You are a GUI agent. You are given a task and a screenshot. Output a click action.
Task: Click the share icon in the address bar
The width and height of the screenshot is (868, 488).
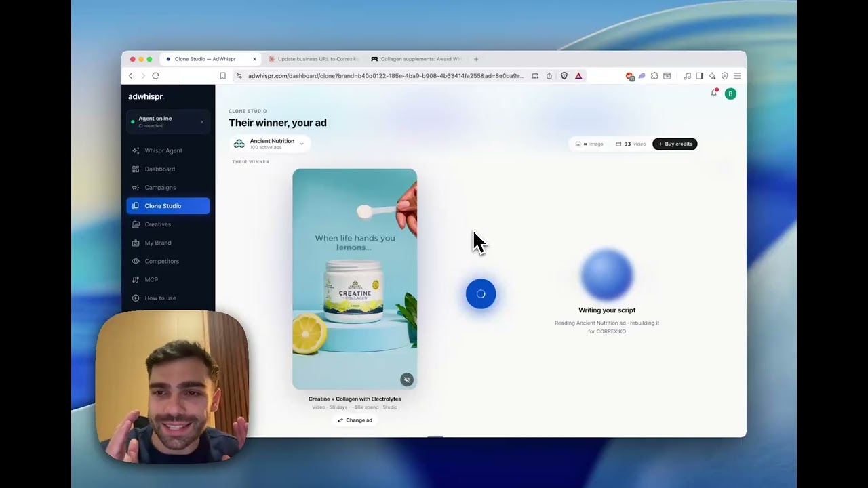pos(549,76)
